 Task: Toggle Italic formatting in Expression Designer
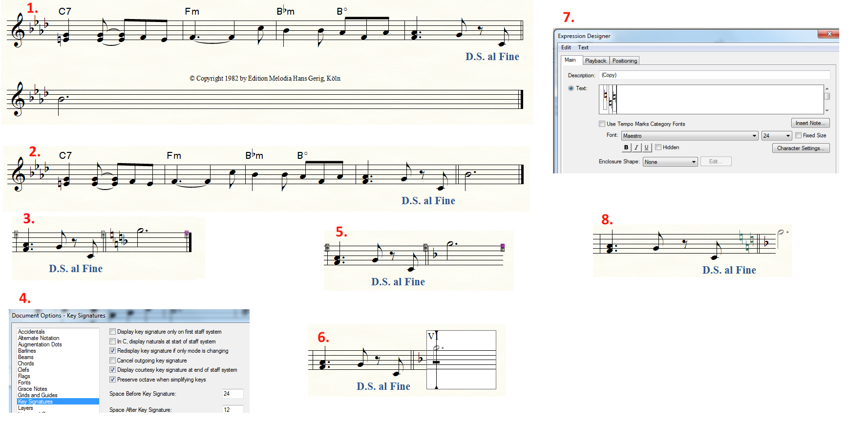(636, 148)
